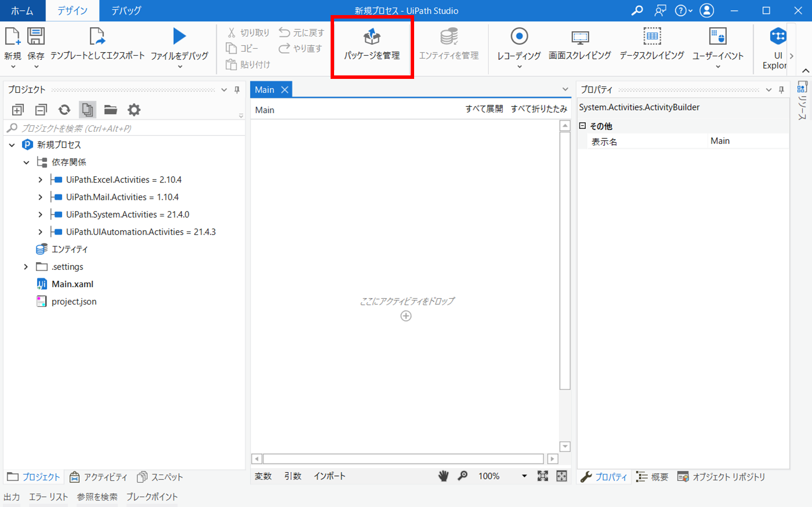Image resolution: width=812 pixels, height=507 pixels.
Task: Toggle pan hand tool in designer
Action: pos(444,476)
